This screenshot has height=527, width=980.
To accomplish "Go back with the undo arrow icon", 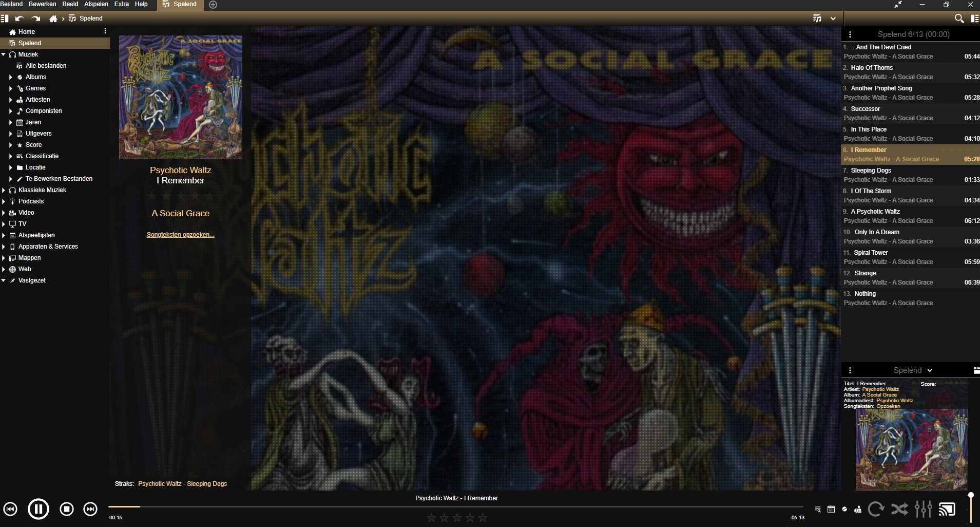I will tap(20, 18).
